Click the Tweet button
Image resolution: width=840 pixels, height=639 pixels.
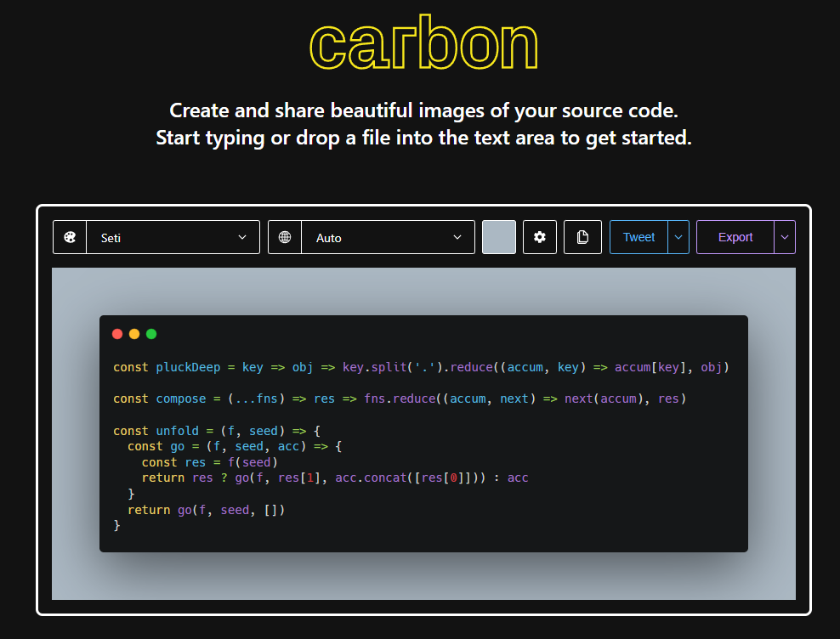[639, 237]
